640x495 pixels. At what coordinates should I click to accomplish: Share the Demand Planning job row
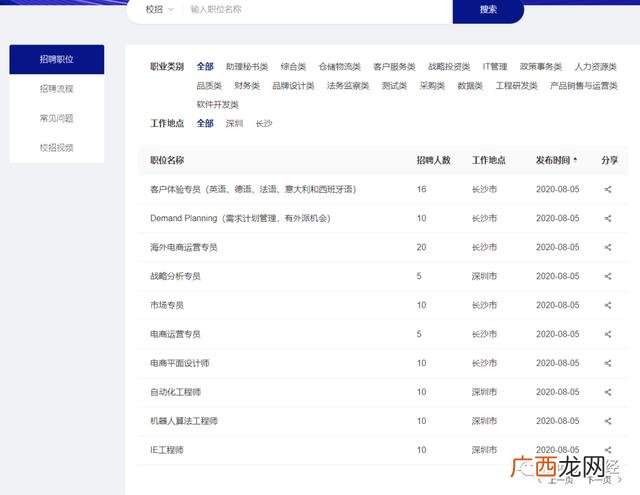[x=608, y=218]
